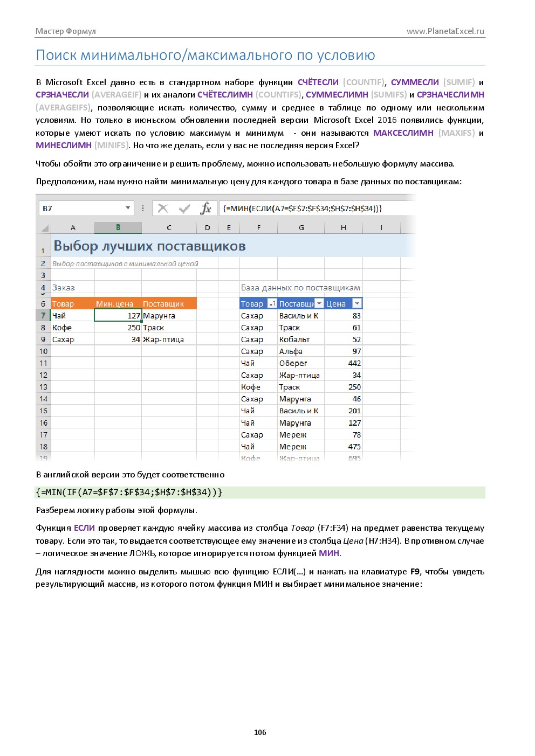Select column D header
Viewport: 535px width, 756px height.
[208, 227]
